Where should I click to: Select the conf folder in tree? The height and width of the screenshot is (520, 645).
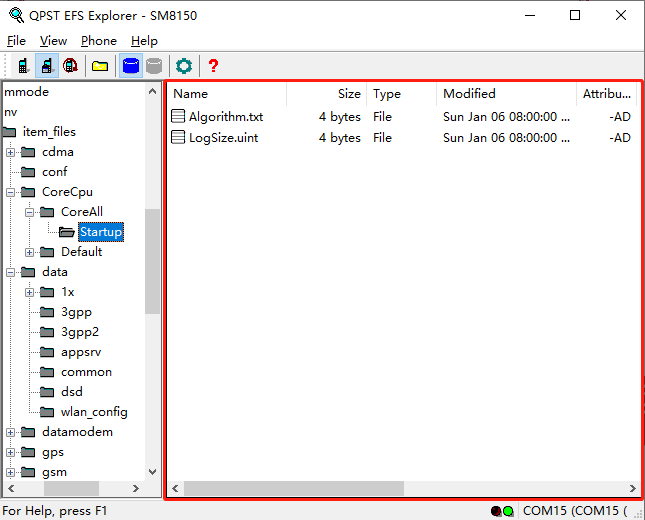[54, 172]
